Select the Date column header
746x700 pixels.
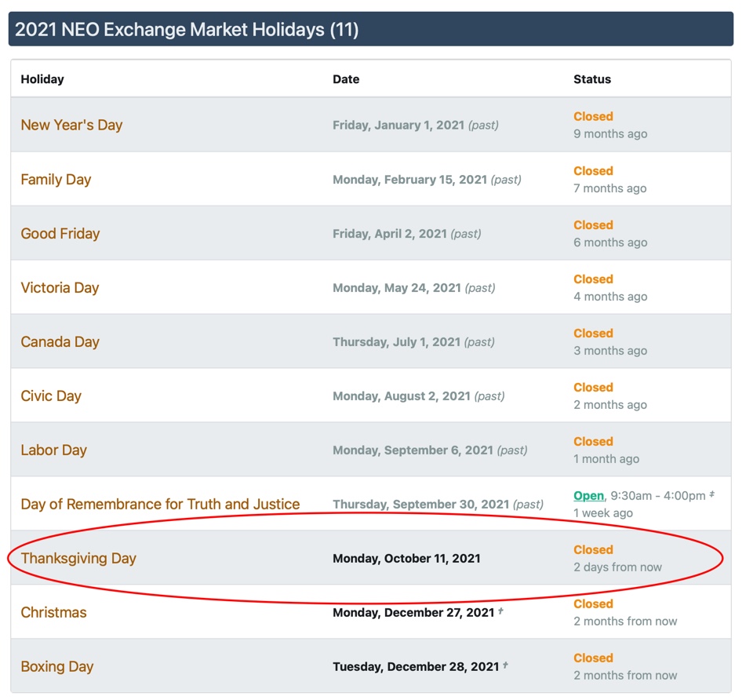(x=346, y=79)
